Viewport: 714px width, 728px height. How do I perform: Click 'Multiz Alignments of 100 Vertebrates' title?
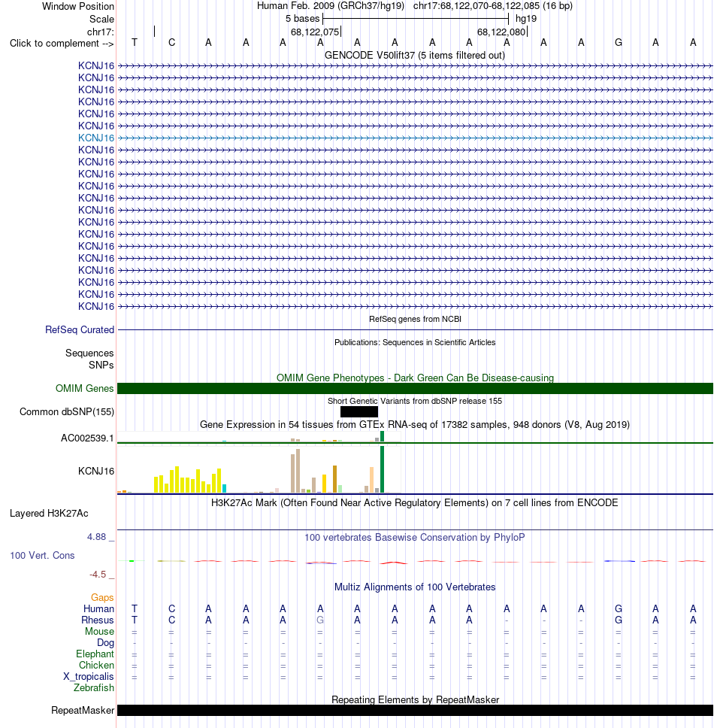(415, 587)
